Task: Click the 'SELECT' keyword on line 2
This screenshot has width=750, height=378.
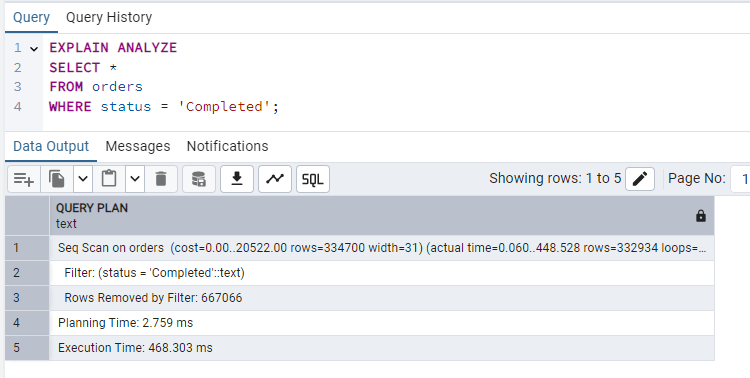Action: (x=75, y=67)
